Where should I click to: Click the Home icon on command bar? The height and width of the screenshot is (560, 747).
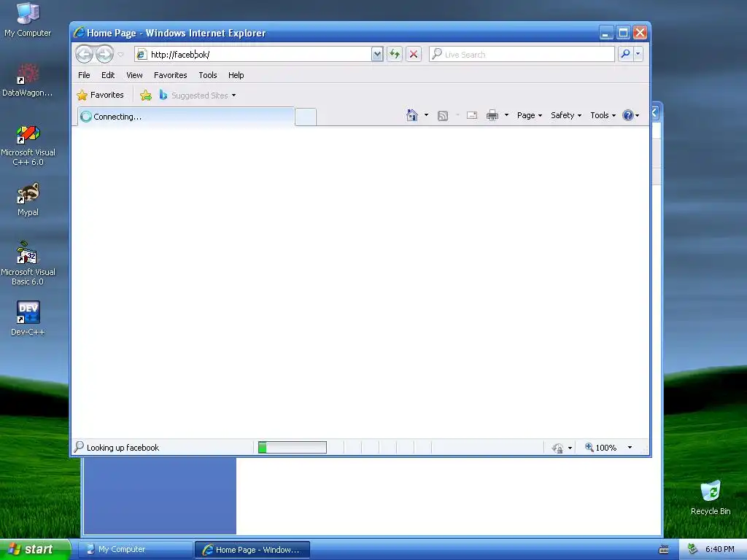(x=412, y=115)
